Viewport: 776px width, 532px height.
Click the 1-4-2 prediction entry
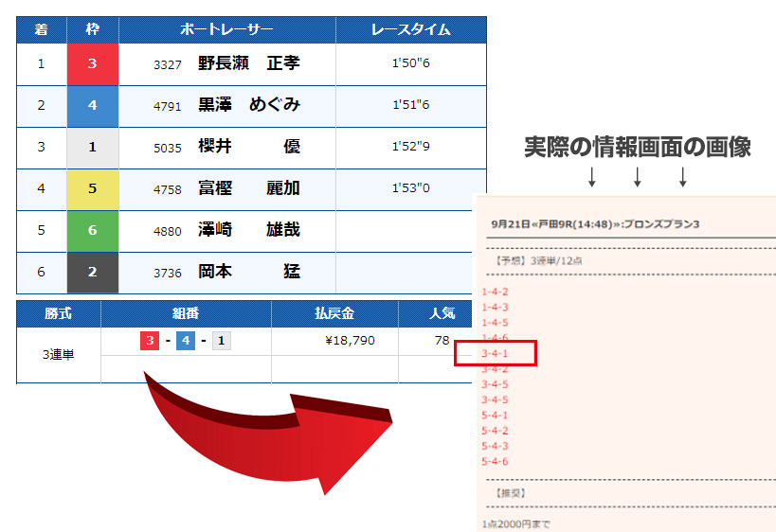tap(496, 292)
